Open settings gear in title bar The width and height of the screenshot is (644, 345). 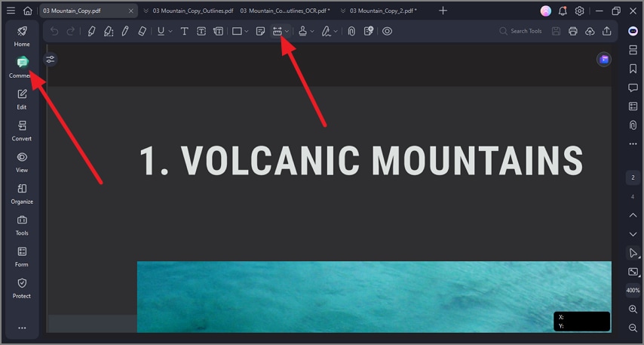579,11
